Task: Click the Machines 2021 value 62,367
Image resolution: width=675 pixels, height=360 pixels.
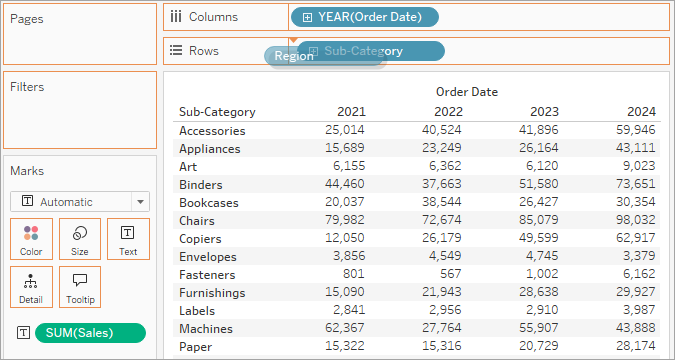Action: [x=344, y=329]
